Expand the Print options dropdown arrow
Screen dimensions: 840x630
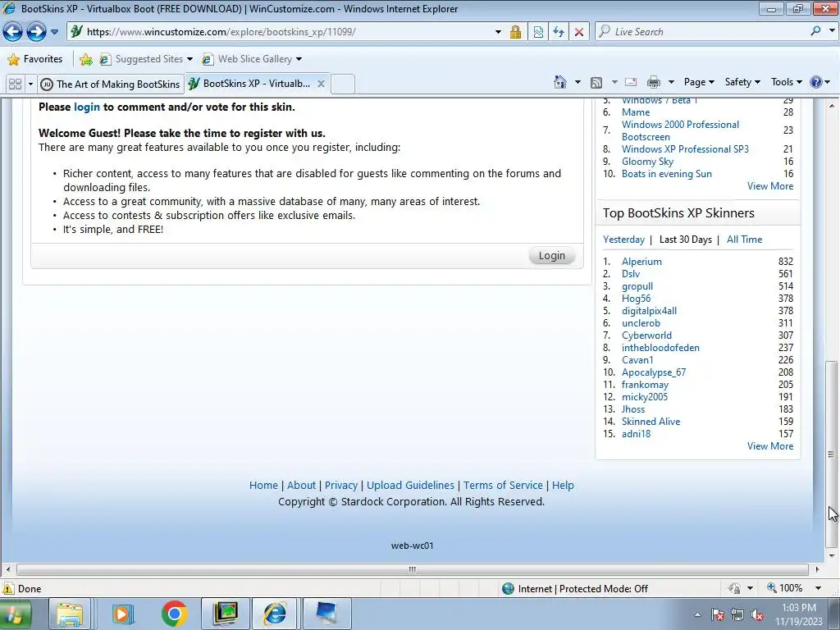(671, 82)
